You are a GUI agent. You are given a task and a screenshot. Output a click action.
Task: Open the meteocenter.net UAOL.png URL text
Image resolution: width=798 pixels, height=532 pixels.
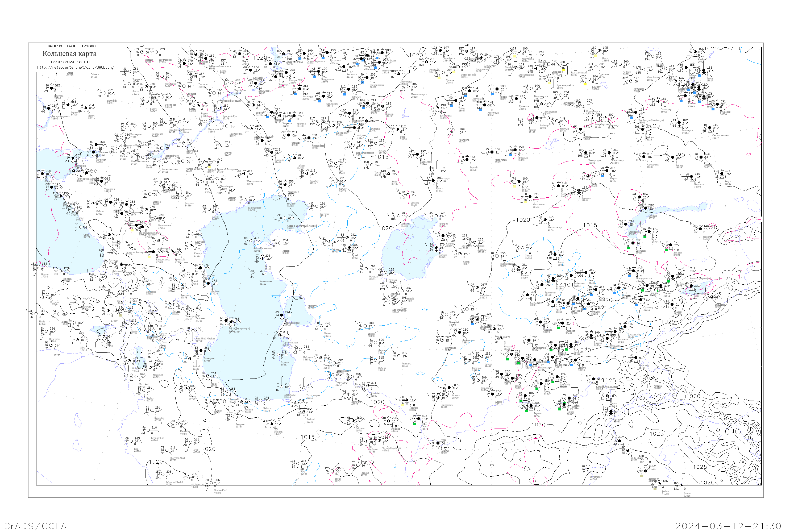(75, 68)
